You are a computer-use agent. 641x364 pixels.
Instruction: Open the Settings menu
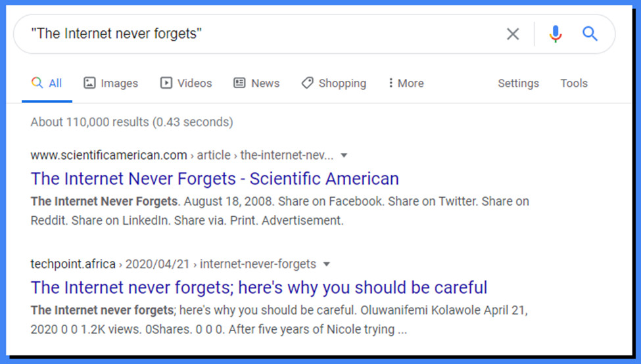point(518,83)
